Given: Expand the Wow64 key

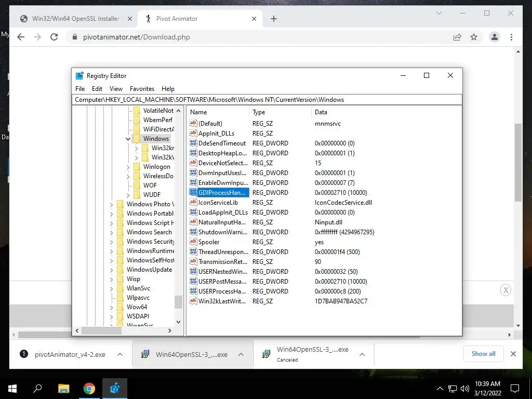Looking at the screenshot, I should (x=112, y=308).
